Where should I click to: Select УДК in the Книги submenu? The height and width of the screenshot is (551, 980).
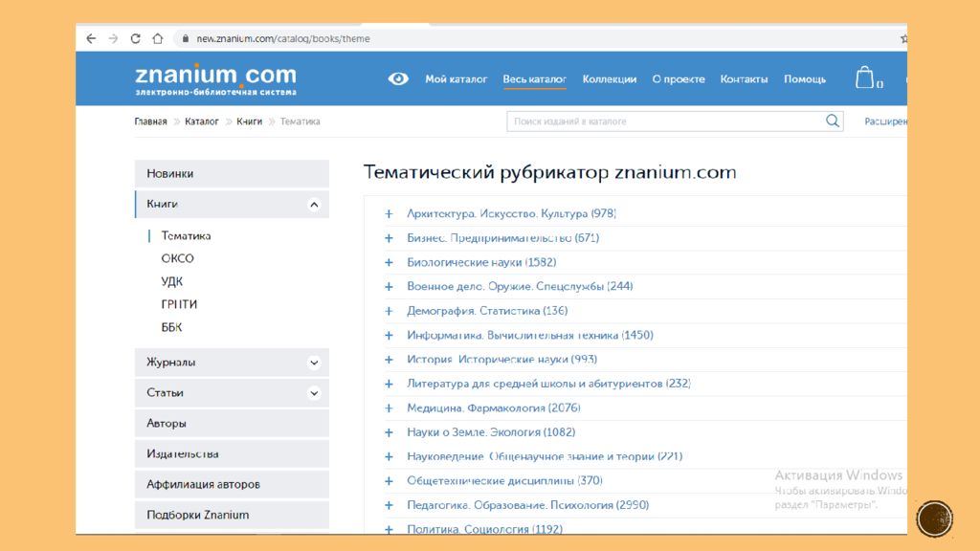click(x=172, y=281)
